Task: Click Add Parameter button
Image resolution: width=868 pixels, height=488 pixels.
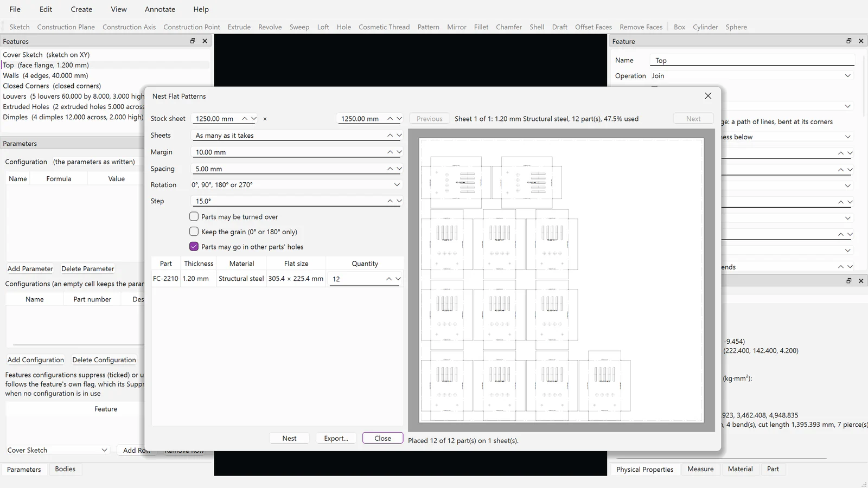Action: click(x=30, y=268)
